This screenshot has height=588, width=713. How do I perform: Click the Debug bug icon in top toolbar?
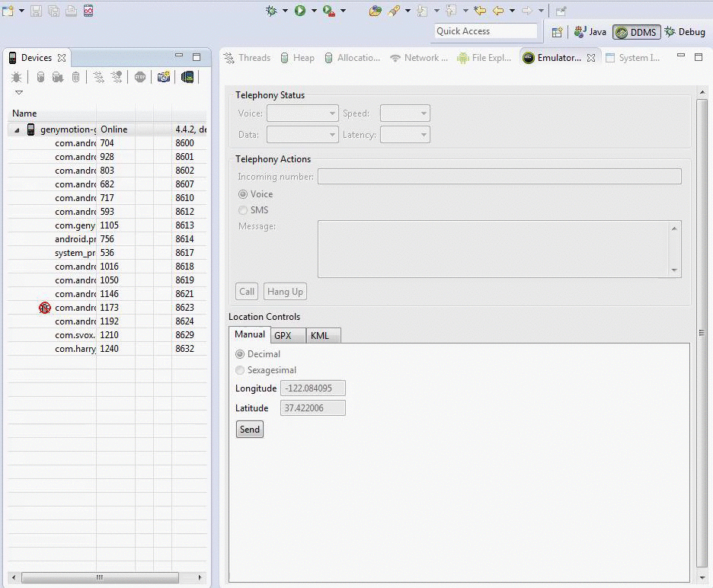pos(272,11)
